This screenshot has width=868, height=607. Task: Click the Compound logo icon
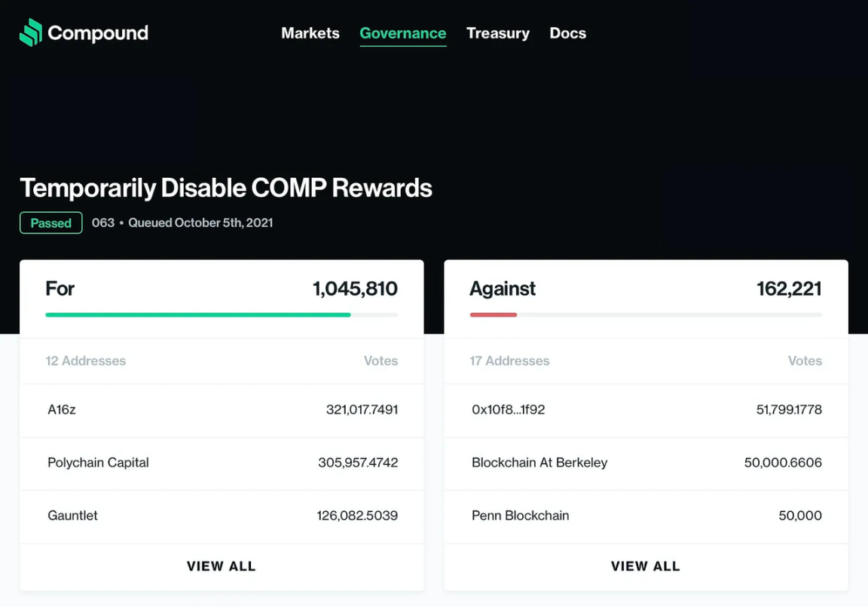(x=31, y=32)
